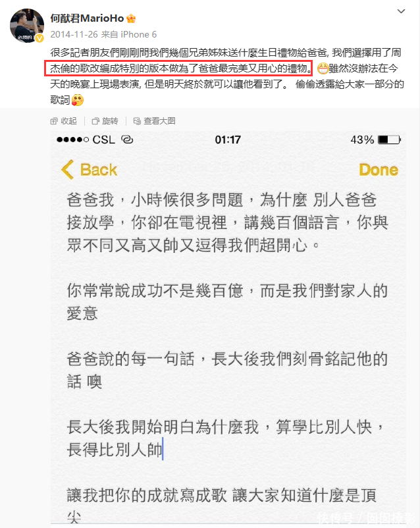420x528 pixels.
Task: Collapse the image with 收起
Action: click(x=64, y=121)
